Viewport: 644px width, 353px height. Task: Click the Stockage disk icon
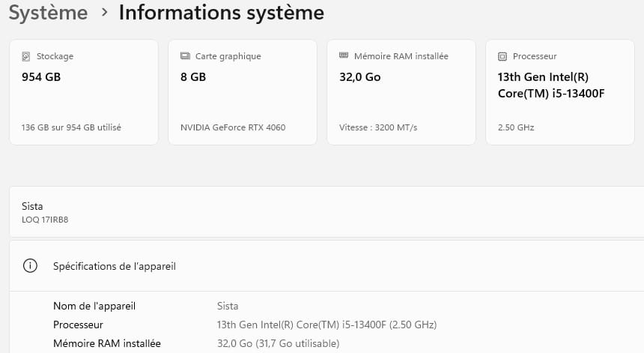(x=26, y=56)
